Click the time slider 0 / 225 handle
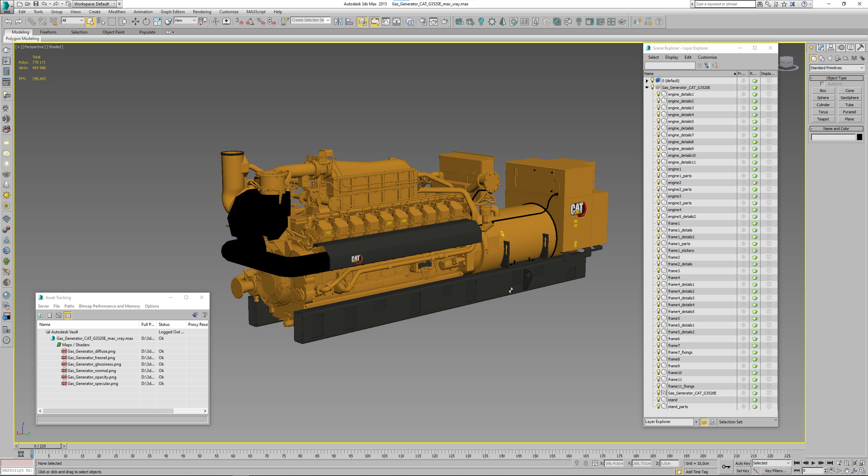The image size is (868, 476). click(41, 446)
